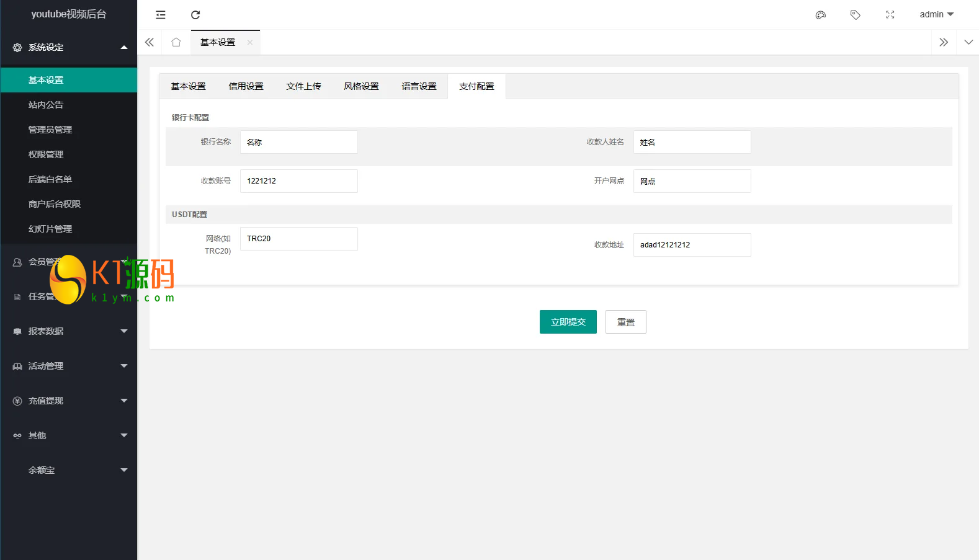The image size is (979, 560).
Task: Click the 报表数据 icon in sidebar
Action: (17, 332)
